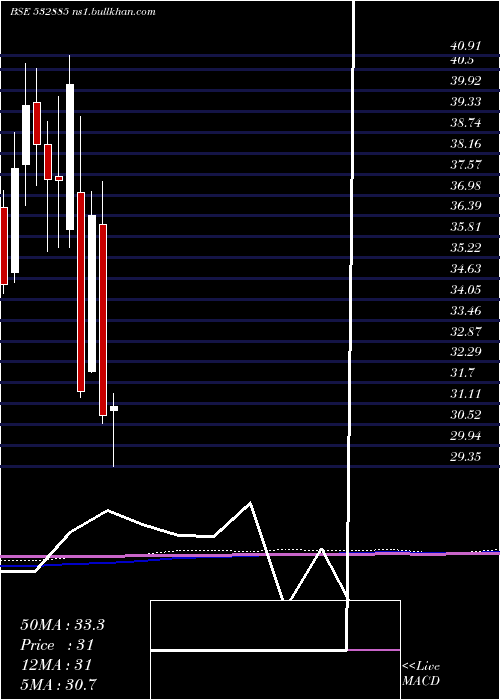
Task: Select the long red candlestick falling to 31.7
Action: [81, 292]
